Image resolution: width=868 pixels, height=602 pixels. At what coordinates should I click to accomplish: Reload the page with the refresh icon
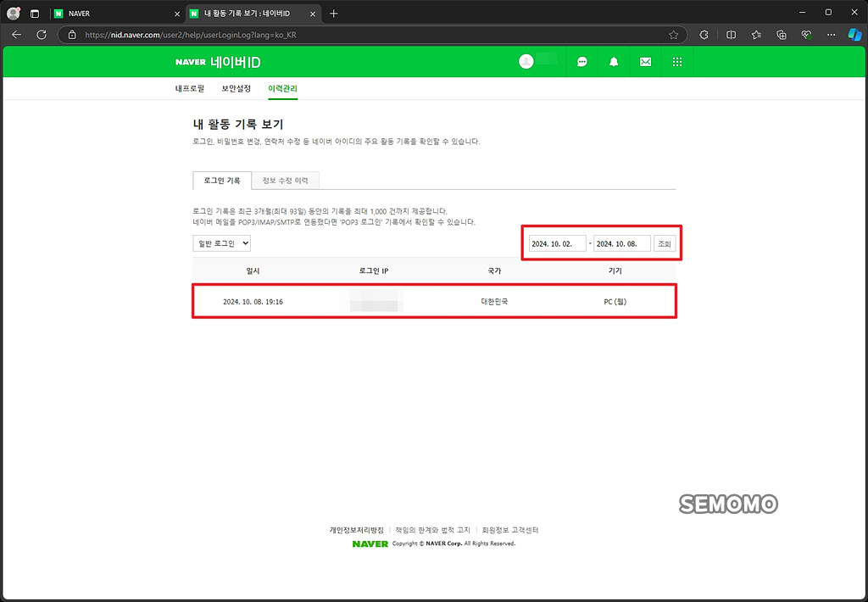(x=42, y=34)
